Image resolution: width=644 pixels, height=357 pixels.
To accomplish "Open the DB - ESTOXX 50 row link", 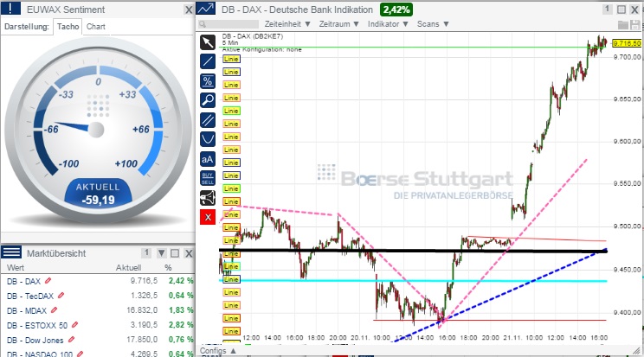I will 37,325.
